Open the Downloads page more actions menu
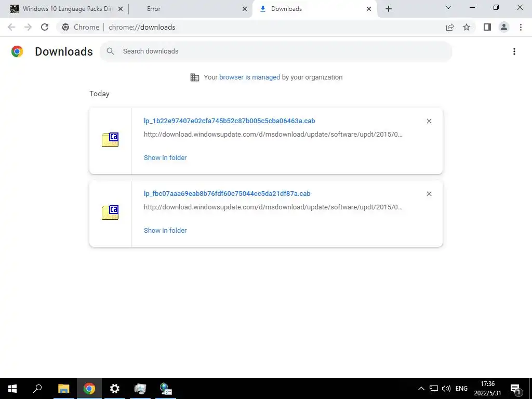 pyautogui.click(x=514, y=51)
